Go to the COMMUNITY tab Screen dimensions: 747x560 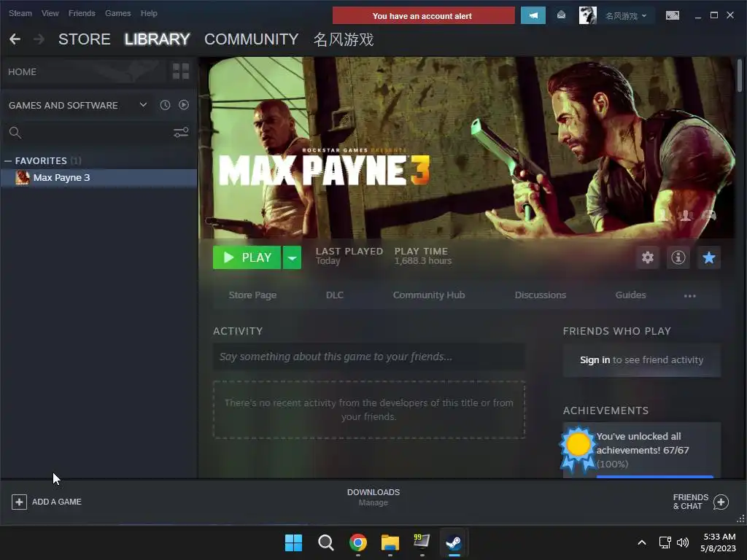[x=252, y=39]
